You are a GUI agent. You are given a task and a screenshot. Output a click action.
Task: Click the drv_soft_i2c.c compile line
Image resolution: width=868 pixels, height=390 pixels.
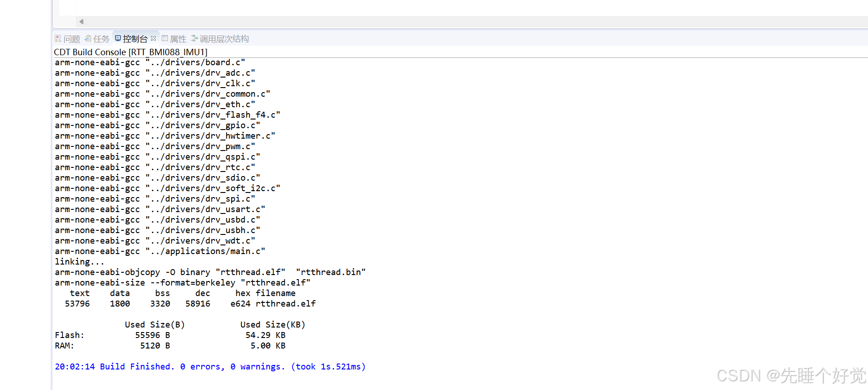(167, 188)
